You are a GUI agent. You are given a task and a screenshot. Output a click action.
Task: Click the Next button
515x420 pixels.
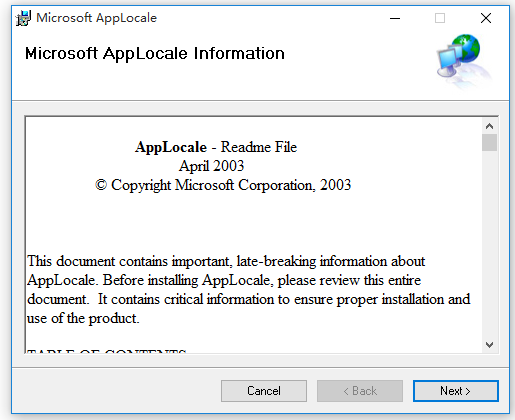click(456, 391)
